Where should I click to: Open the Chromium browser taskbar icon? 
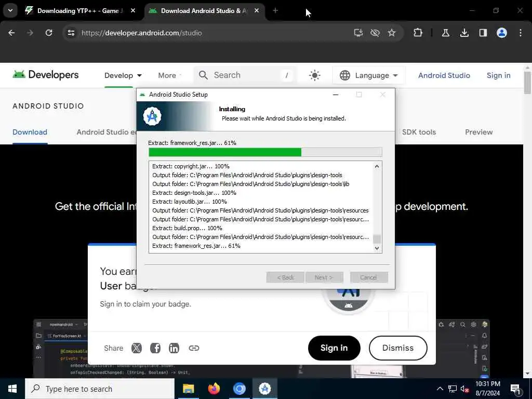tap(239, 389)
